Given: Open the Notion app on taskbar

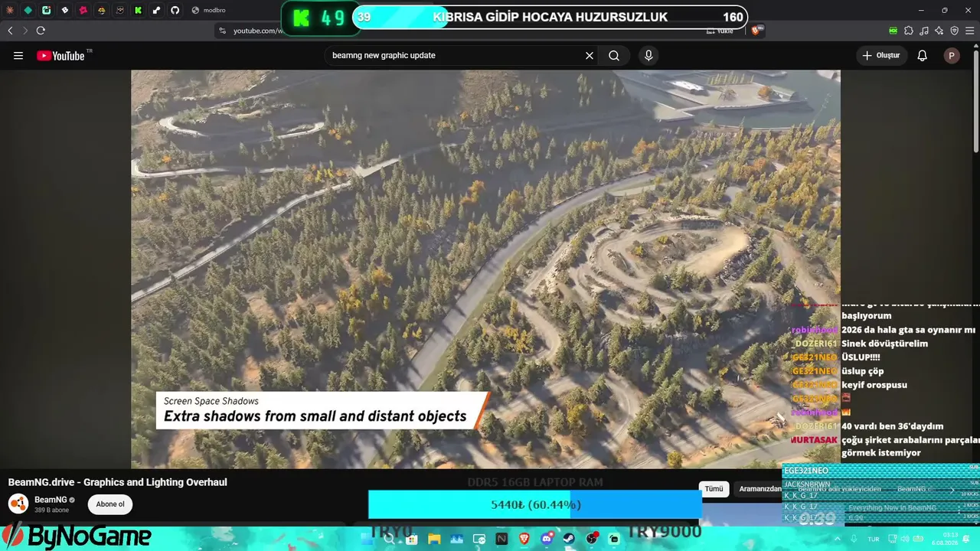Looking at the screenshot, I should [x=501, y=539].
